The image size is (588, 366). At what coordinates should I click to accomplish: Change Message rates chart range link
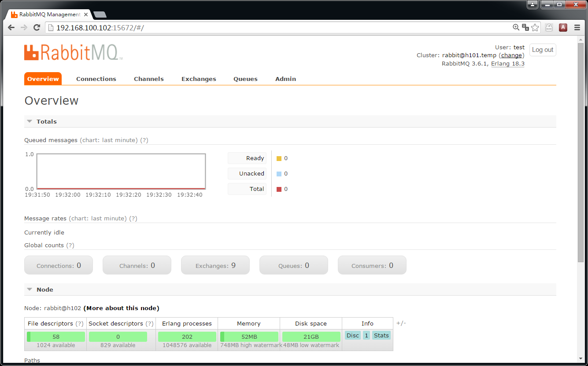coord(98,218)
